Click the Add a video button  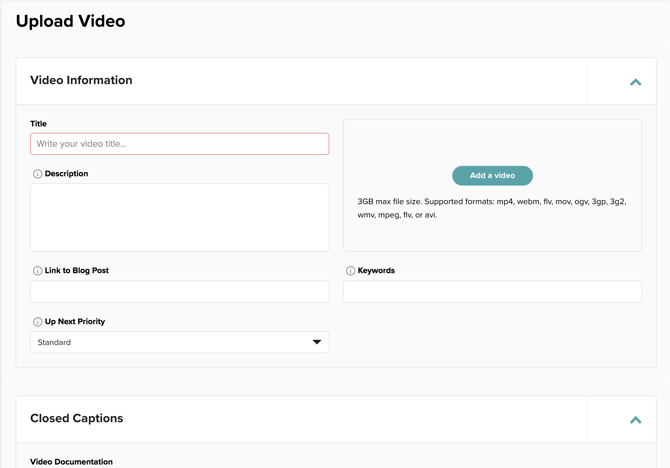coord(492,176)
